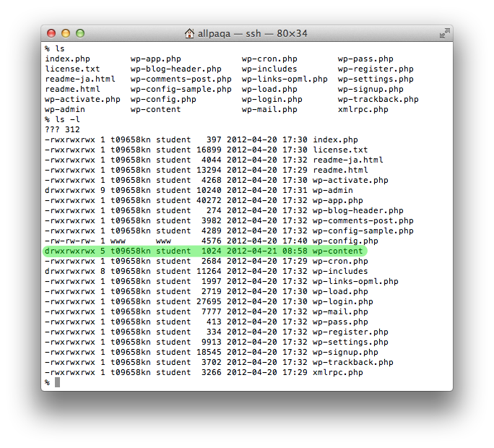Viewport: 494px width, 448px height.
Task: Click 'wp-settings.php' in the long listing
Action: pos(350,342)
